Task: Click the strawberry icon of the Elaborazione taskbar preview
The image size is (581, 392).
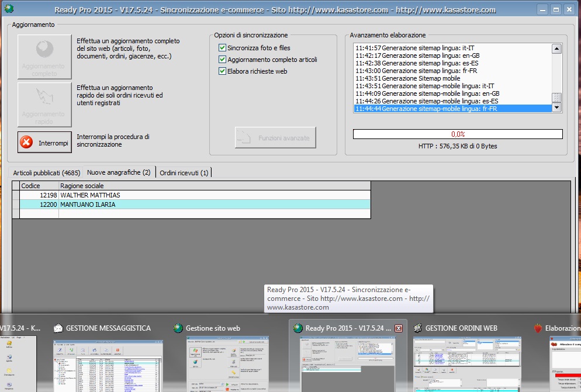Action: pos(538,328)
